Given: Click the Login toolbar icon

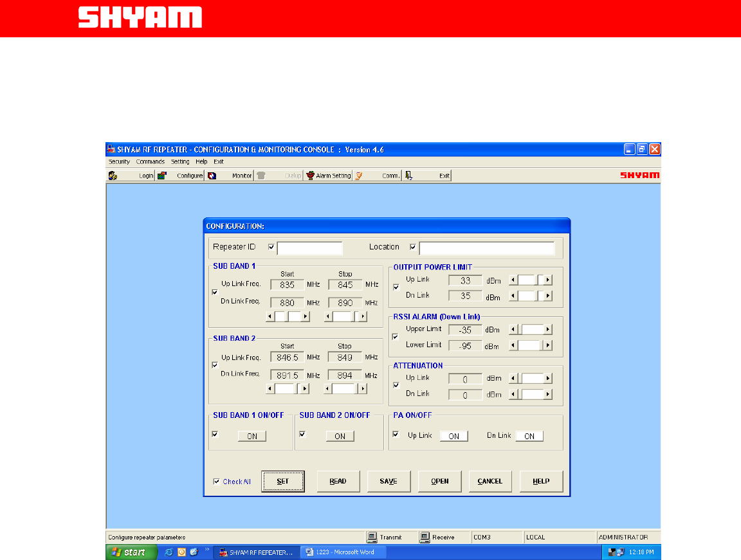Looking at the screenshot, I should pos(113,176).
